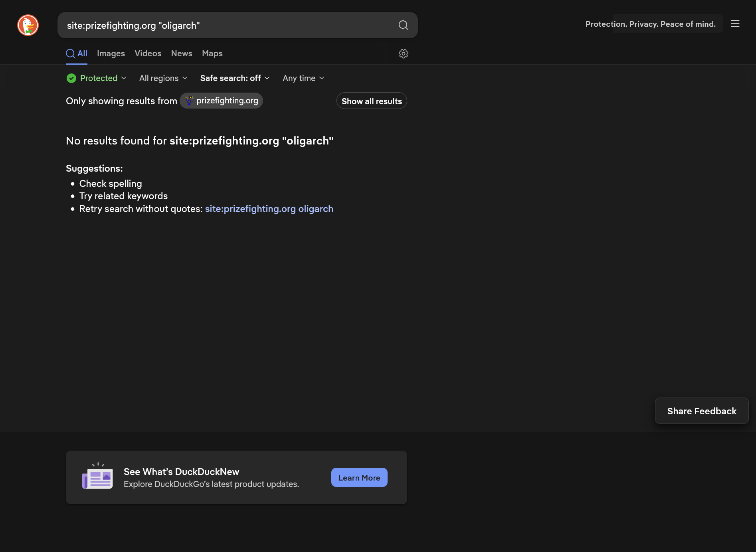756x552 pixels.
Task: Switch to the Images tab
Action: [x=111, y=53]
